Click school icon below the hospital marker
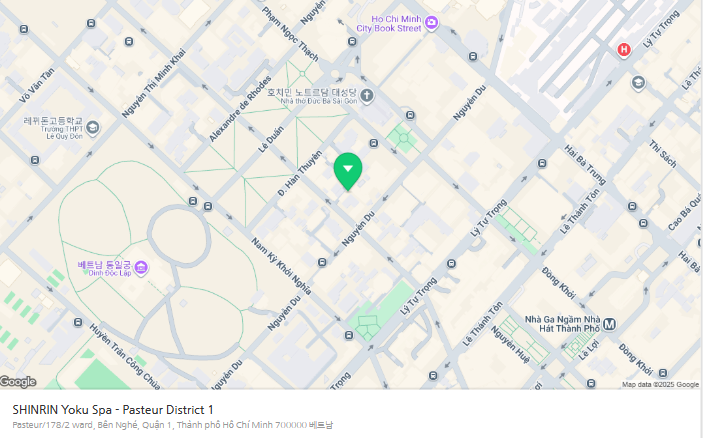Screen dimensions: 703x438 point(638,83)
